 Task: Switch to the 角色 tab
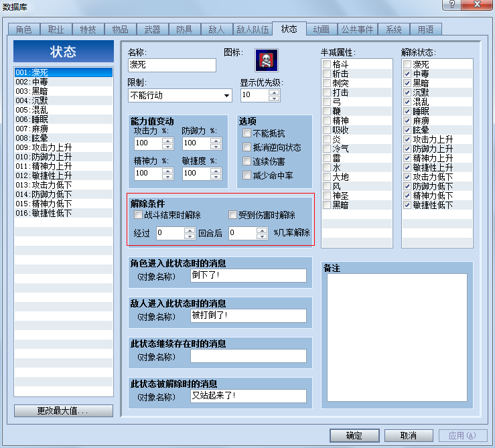point(23,29)
